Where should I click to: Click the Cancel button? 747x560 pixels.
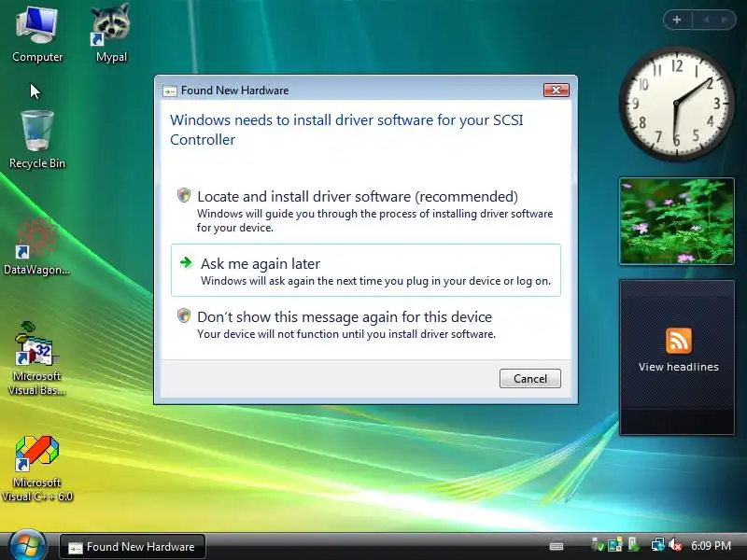click(529, 379)
